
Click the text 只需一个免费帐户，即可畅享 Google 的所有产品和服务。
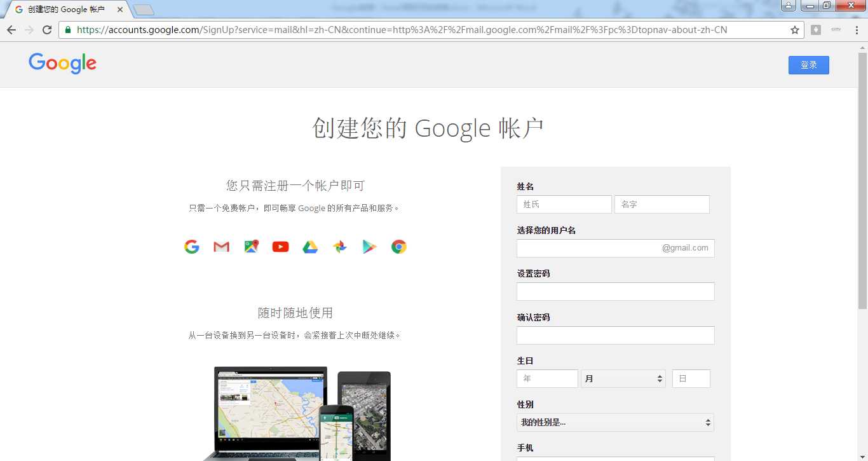(294, 208)
